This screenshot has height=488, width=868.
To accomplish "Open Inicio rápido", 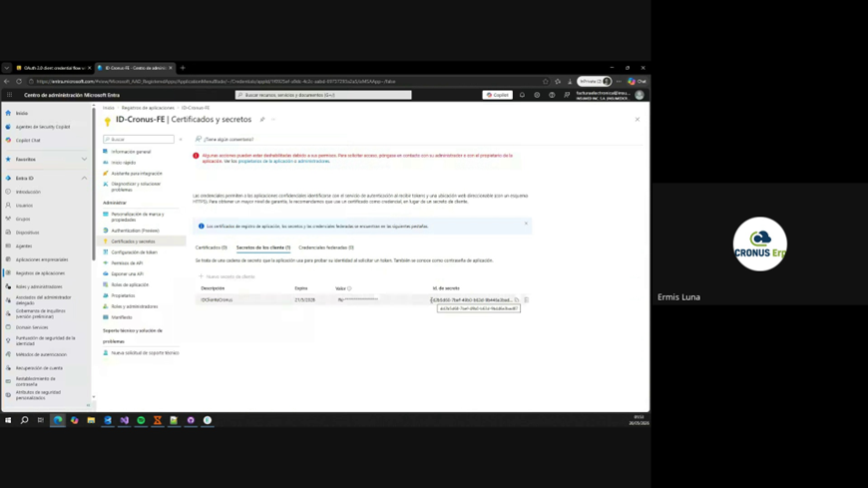I will pos(123,163).
